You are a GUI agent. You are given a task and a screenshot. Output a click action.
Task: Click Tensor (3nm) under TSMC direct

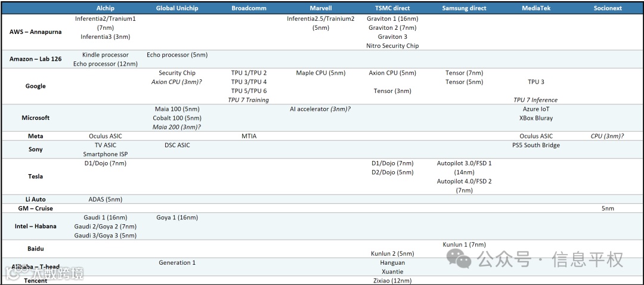coord(392,91)
